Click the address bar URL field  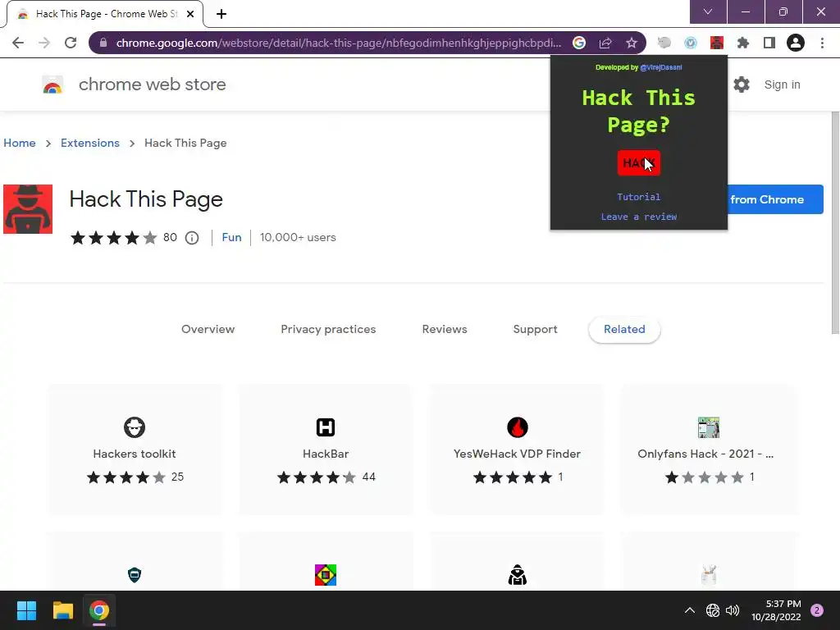coord(339,43)
